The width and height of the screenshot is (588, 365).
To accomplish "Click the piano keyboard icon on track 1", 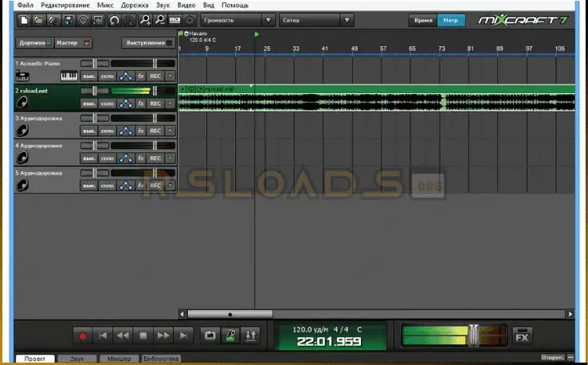I will pos(70,77).
